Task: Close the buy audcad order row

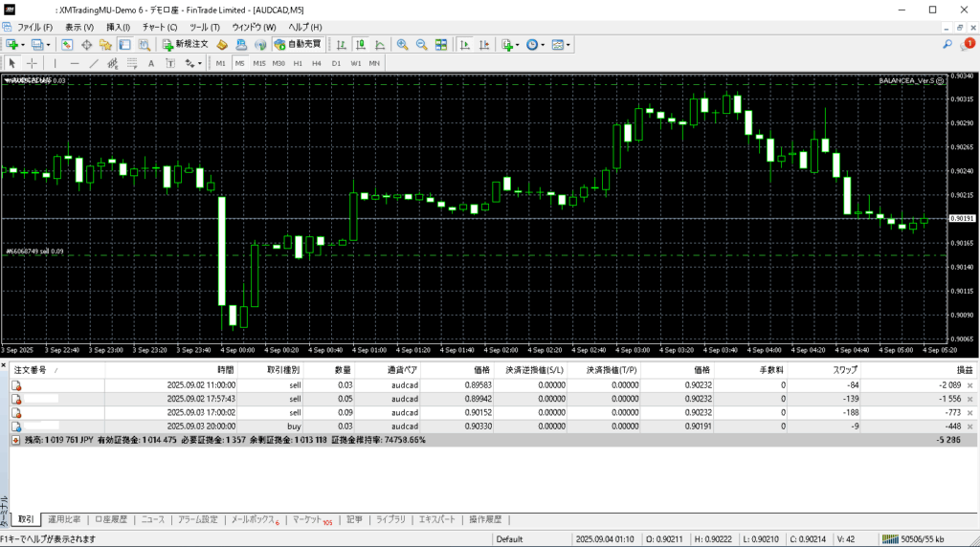Action: (x=970, y=427)
